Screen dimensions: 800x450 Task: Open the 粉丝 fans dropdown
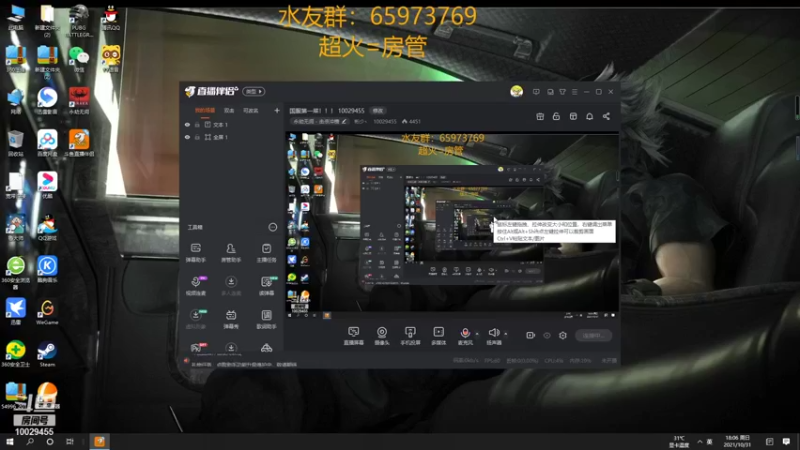click(x=360, y=121)
